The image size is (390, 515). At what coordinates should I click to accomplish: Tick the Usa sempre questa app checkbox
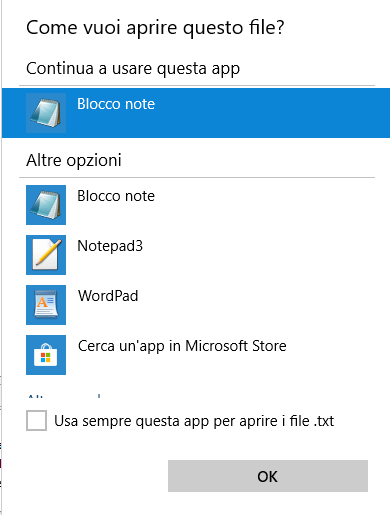tap(36, 421)
